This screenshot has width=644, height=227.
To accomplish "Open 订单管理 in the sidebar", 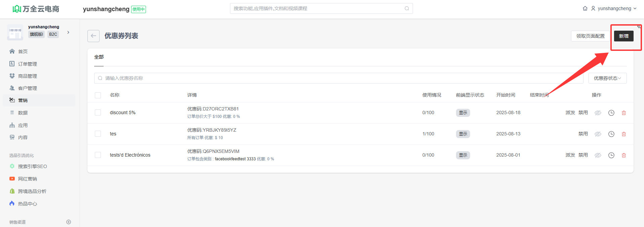I will (x=28, y=64).
